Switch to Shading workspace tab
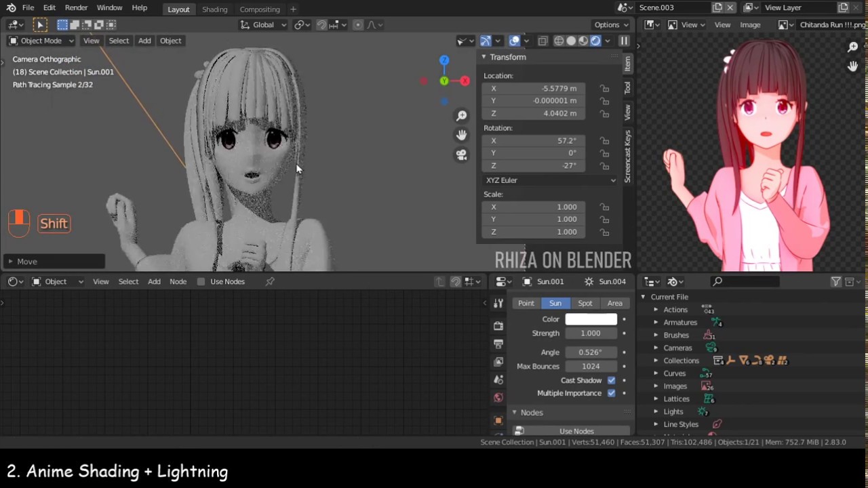This screenshot has height=488, width=868. click(214, 9)
